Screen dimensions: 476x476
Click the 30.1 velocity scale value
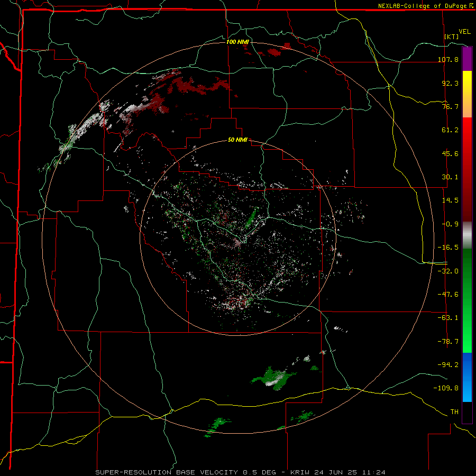(x=450, y=177)
